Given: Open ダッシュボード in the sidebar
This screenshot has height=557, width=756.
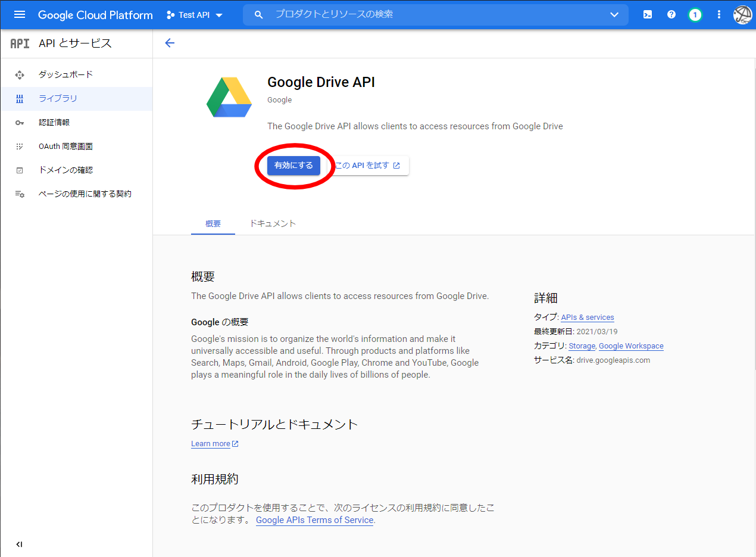Looking at the screenshot, I should [x=76, y=74].
